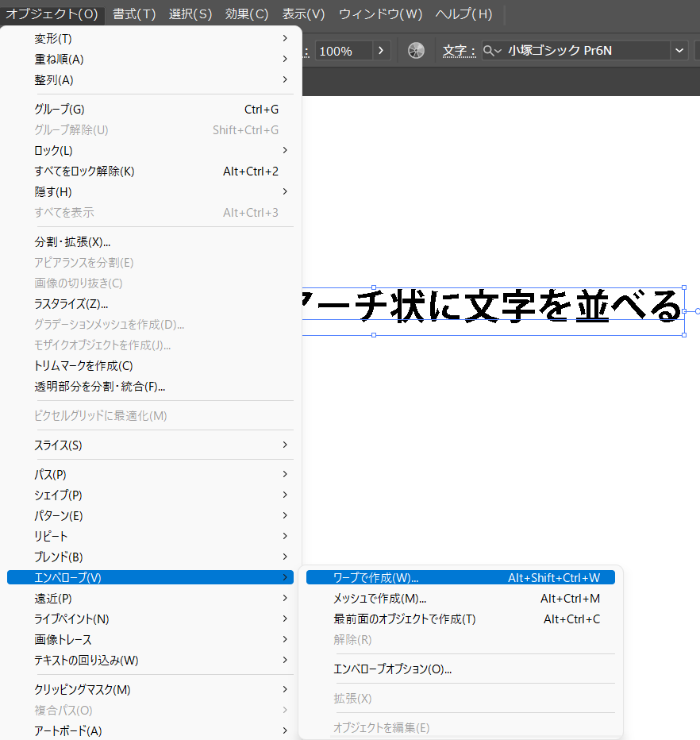Click the text out-port circle at right edge
The height and width of the screenshot is (740, 700).
698,311
